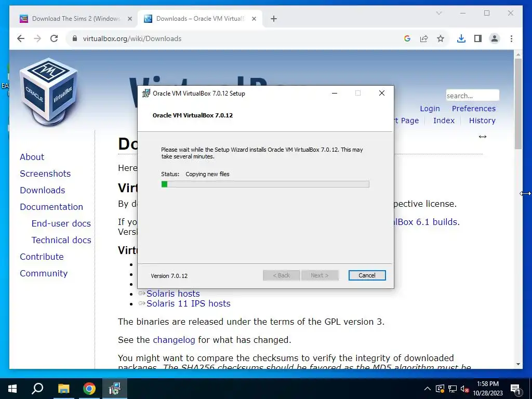Toggle the Chrome side panel icon
Screen dimensions: 532x399
pyautogui.click(x=478, y=38)
